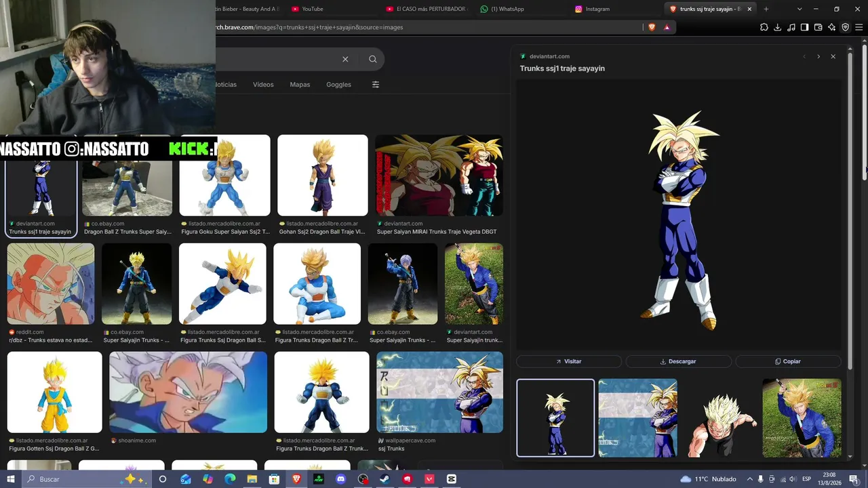Open the Brave main hamburger menu

859,27
